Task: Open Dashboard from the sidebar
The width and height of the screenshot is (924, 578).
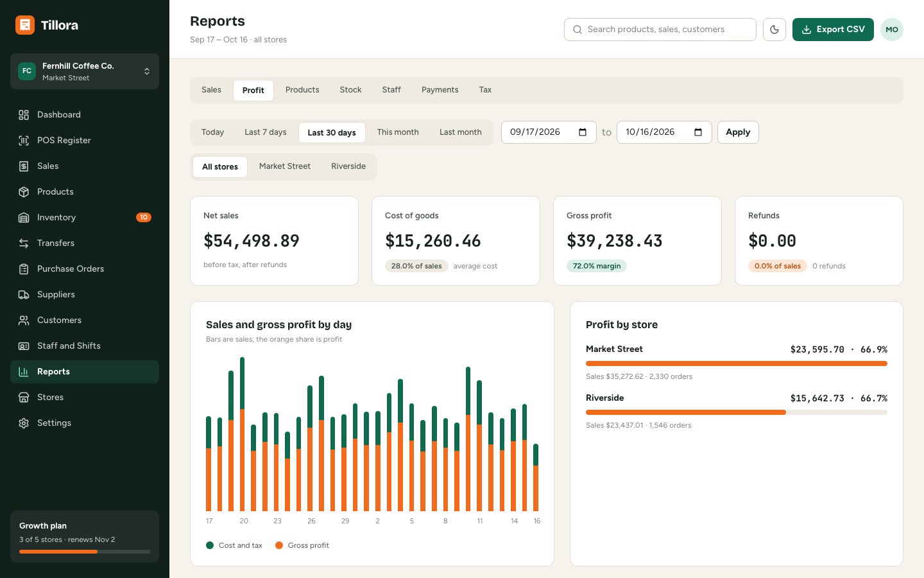Action: click(x=85, y=115)
